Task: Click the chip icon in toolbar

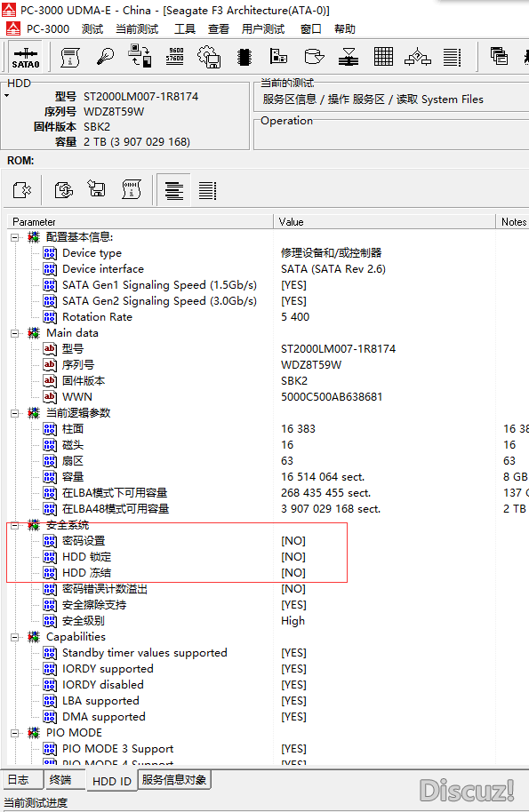Action: (244, 57)
